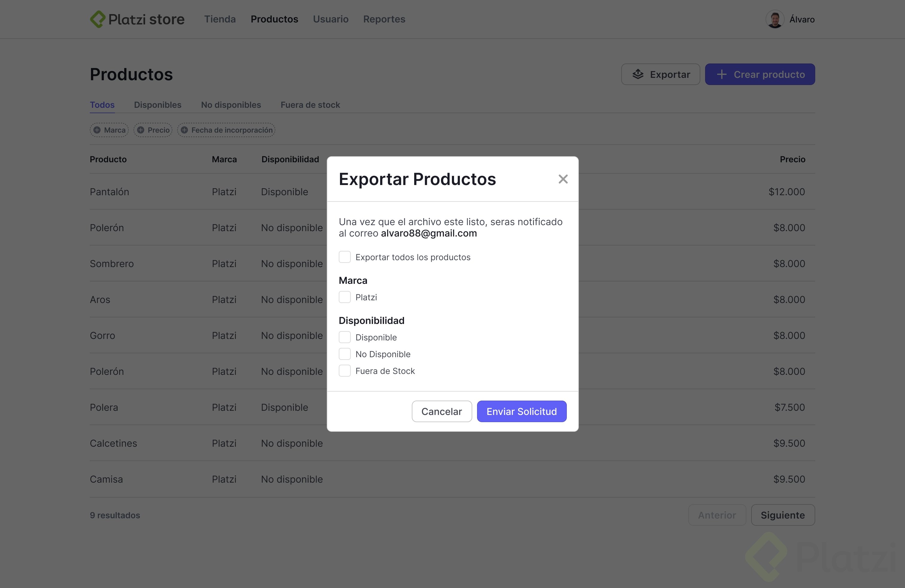Check the Fuera de Stock option

click(x=344, y=371)
